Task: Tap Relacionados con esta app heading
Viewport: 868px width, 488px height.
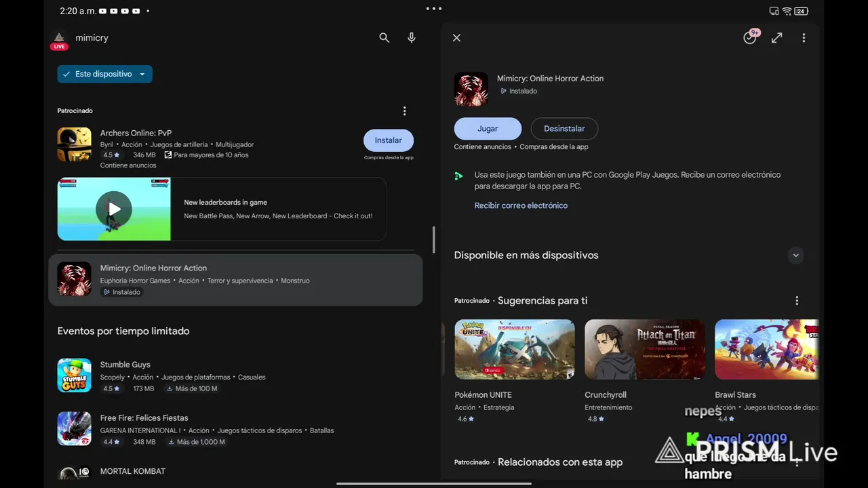Action: 560,462
